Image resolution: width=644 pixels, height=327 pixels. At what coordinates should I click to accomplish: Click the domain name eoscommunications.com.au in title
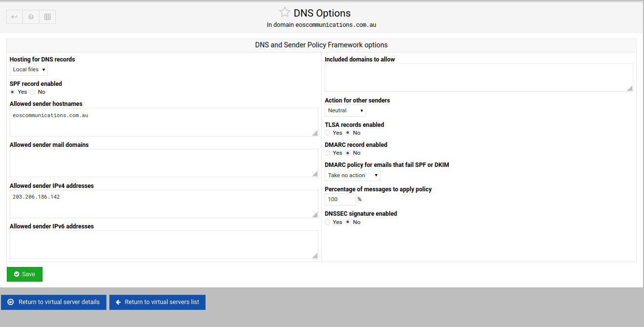click(336, 24)
